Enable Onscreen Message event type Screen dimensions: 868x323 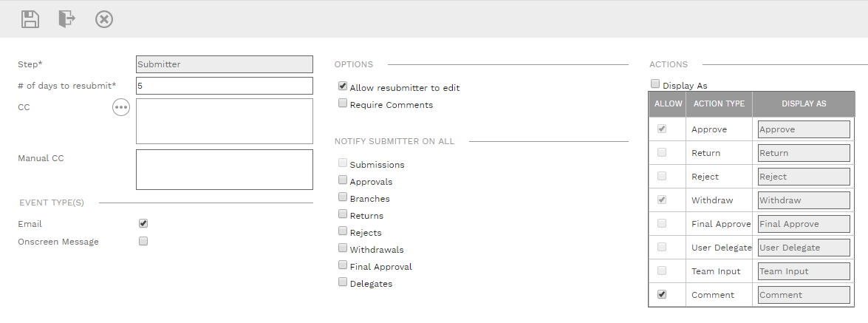click(x=143, y=241)
